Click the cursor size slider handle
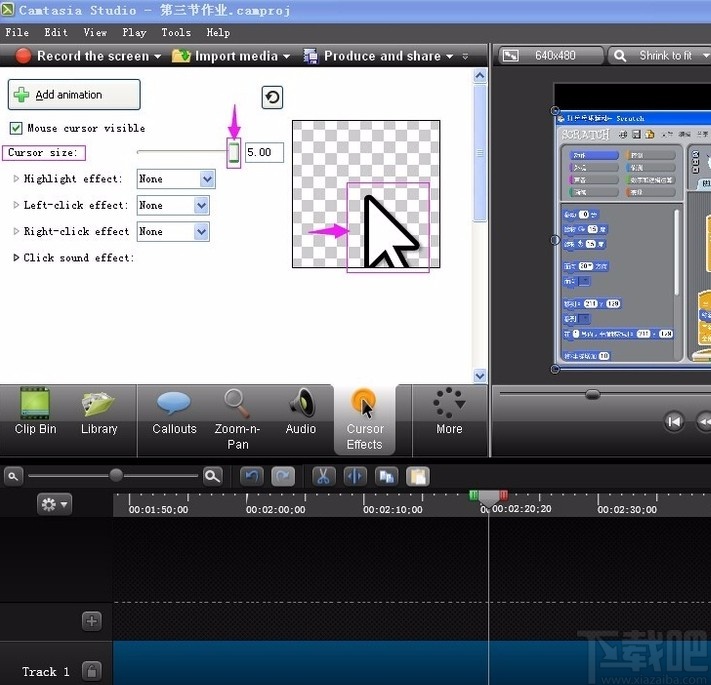Image resolution: width=711 pixels, height=685 pixels. pyautogui.click(x=234, y=152)
